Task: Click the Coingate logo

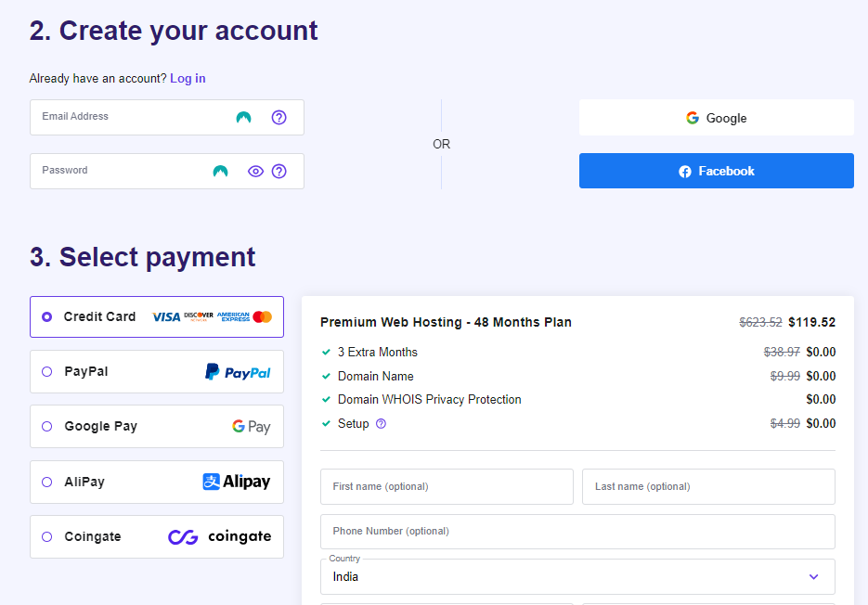Action: pos(220,537)
